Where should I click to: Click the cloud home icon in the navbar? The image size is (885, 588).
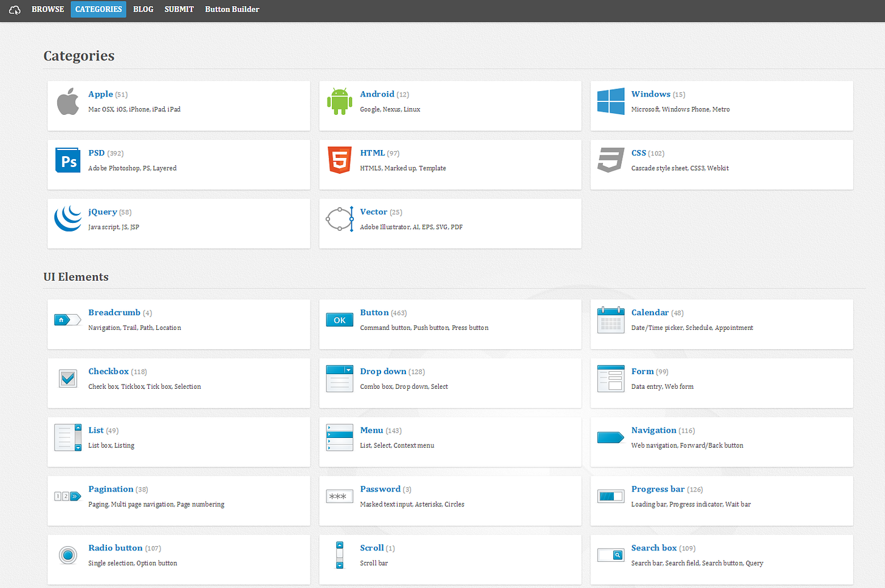pos(14,10)
